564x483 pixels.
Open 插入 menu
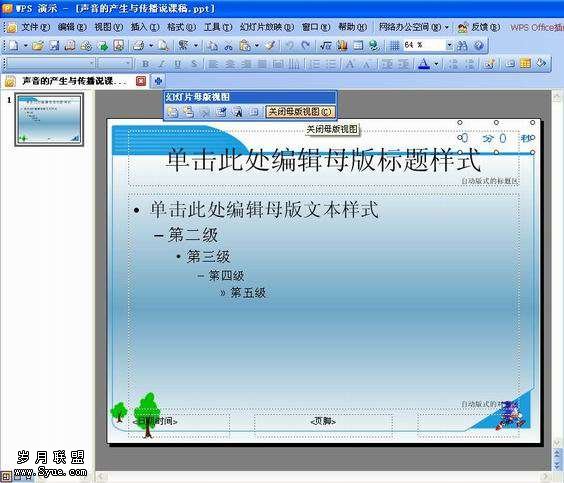click(145, 27)
